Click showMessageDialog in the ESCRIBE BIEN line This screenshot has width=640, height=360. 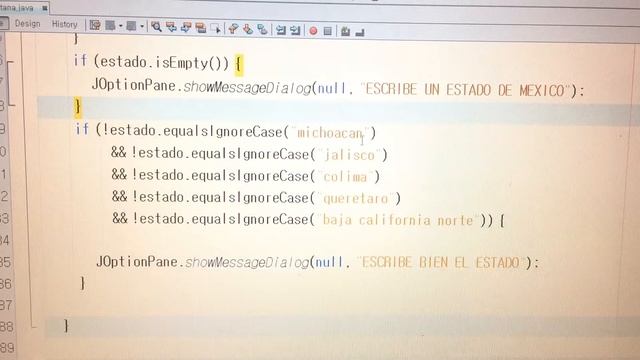[247, 262]
